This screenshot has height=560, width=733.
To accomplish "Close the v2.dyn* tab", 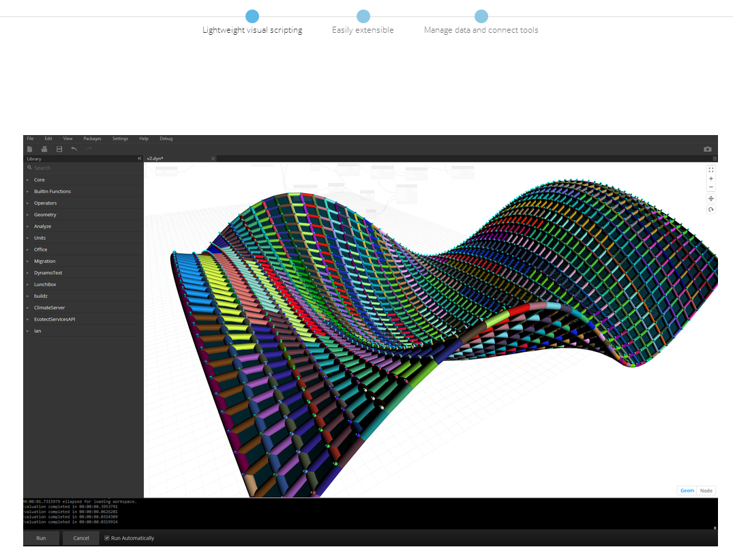I will tap(213, 158).
